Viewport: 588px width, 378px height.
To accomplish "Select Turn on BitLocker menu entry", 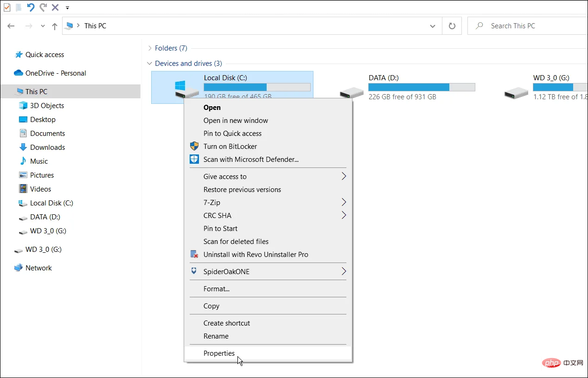I will 230,147.
